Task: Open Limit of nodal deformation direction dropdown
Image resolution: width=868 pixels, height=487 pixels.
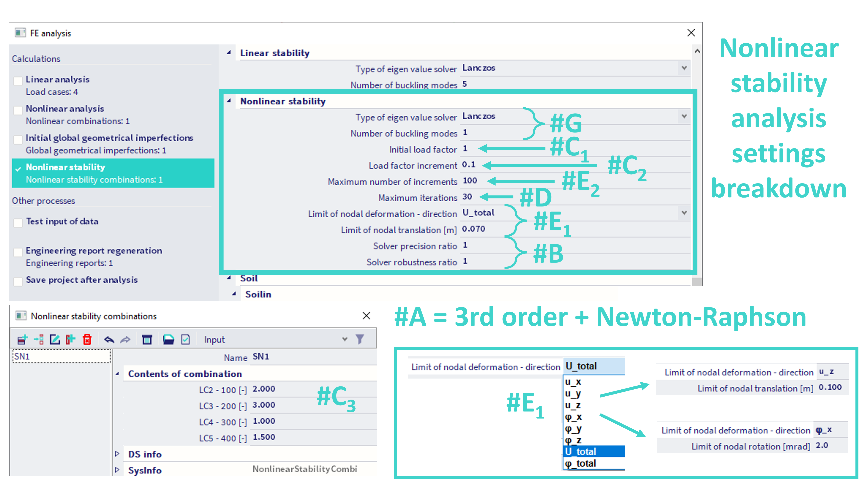Action: (684, 213)
